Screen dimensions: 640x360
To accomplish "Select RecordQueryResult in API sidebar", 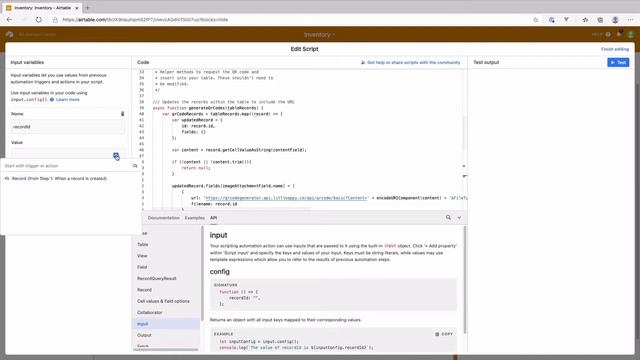I will point(157,278).
